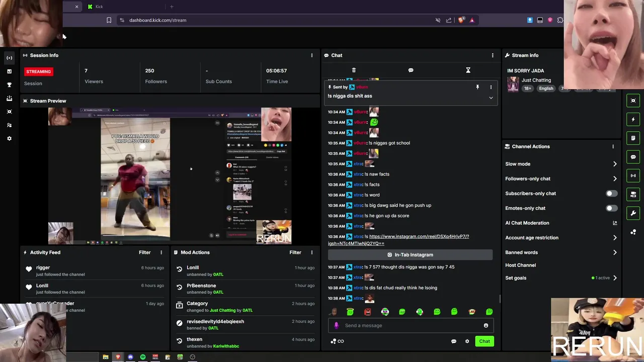Click inside Send a message field
Image resolution: width=644 pixels, height=362 pixels.
click(410, 325)
